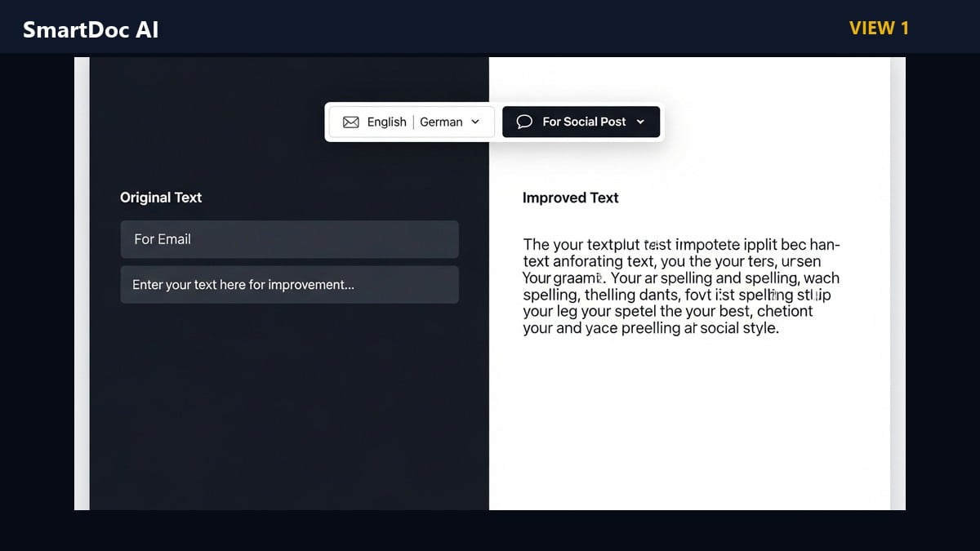
Task: Click the VIEW 1 label
Action: (x=879, y=29)
